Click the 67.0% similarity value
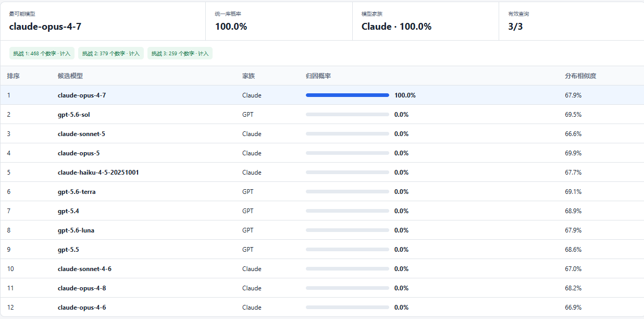 tap(573, 269)
